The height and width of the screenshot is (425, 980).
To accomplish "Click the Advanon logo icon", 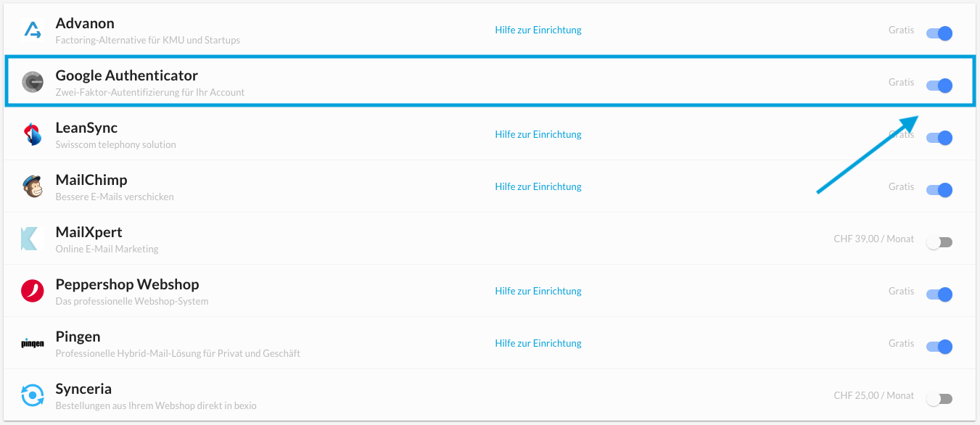I will click(x=33, y=30).
